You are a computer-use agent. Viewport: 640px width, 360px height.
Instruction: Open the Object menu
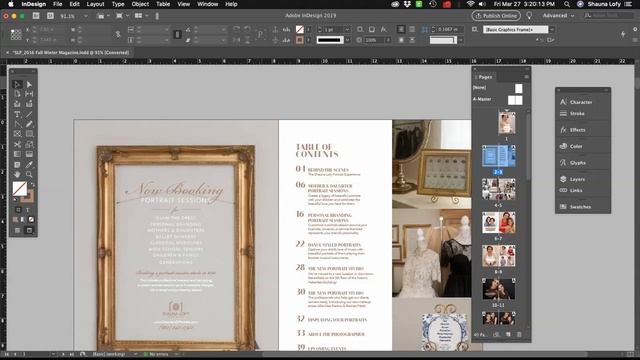point(140,4)
